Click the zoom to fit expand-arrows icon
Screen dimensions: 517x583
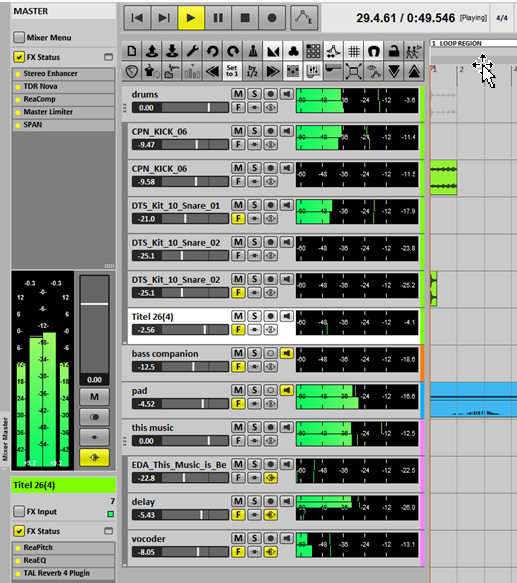(354, 71)
